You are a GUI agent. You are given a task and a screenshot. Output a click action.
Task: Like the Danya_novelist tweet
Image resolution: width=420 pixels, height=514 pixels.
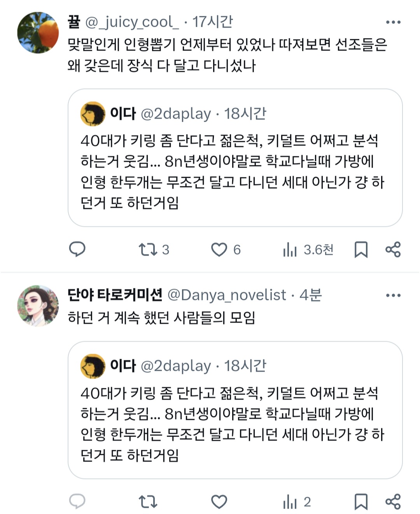219,502
